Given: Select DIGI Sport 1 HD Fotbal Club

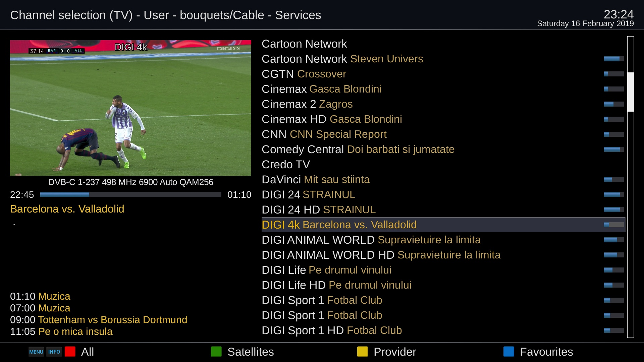Looking at the screenshot, I should tap(331, 330).
